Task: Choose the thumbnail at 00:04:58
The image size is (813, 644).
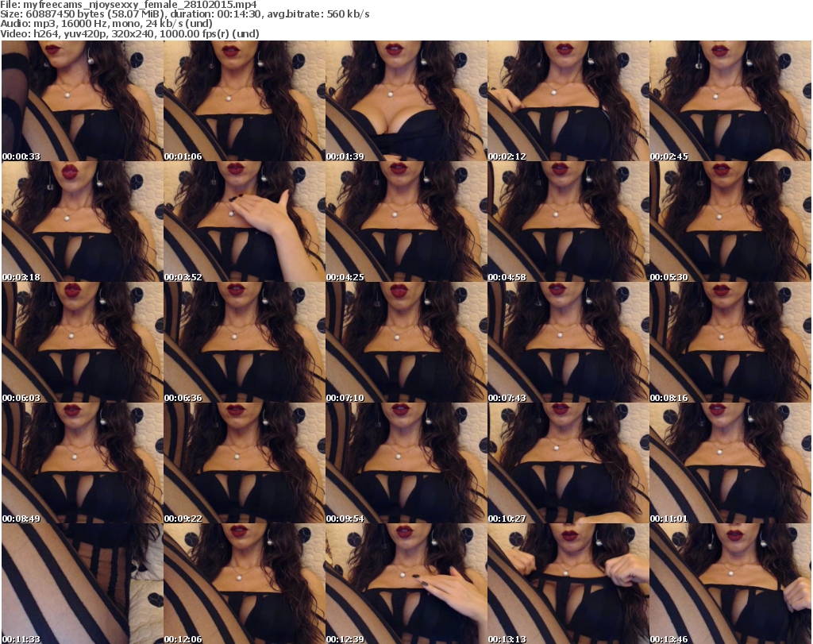Action: tap(568, 222)
